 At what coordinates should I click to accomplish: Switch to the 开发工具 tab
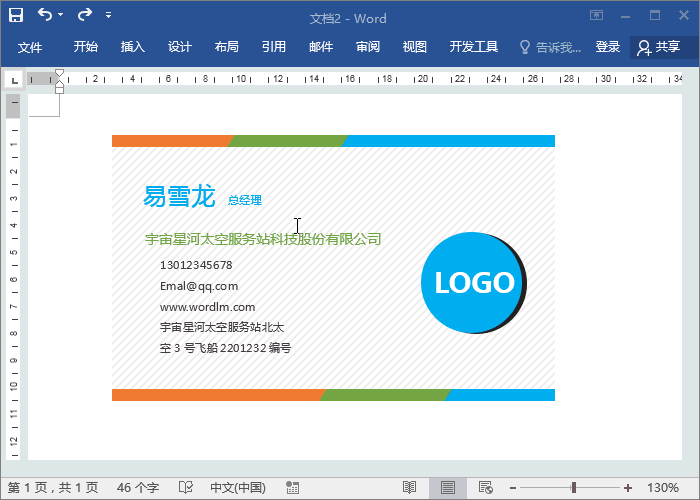tap(474, 47)
